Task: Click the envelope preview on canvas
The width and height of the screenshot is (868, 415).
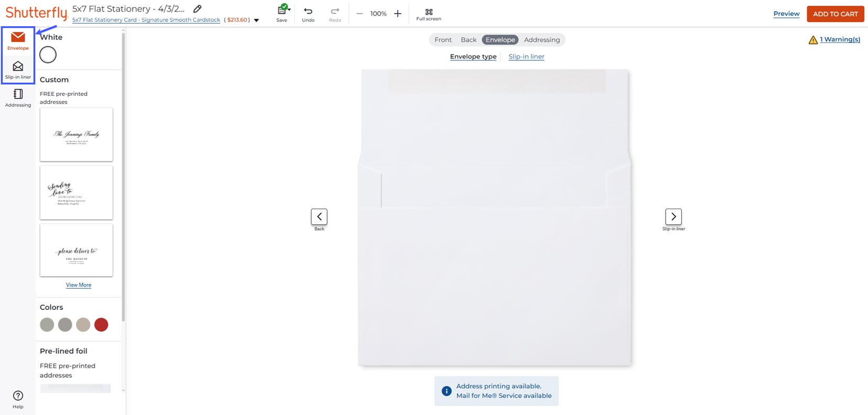Action: 495,217
